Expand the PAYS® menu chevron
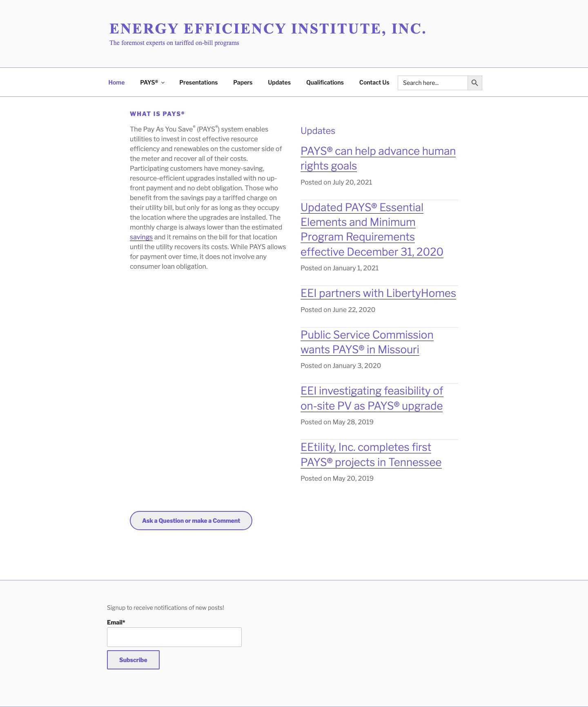Screen dimensions: 588x707 163,83
